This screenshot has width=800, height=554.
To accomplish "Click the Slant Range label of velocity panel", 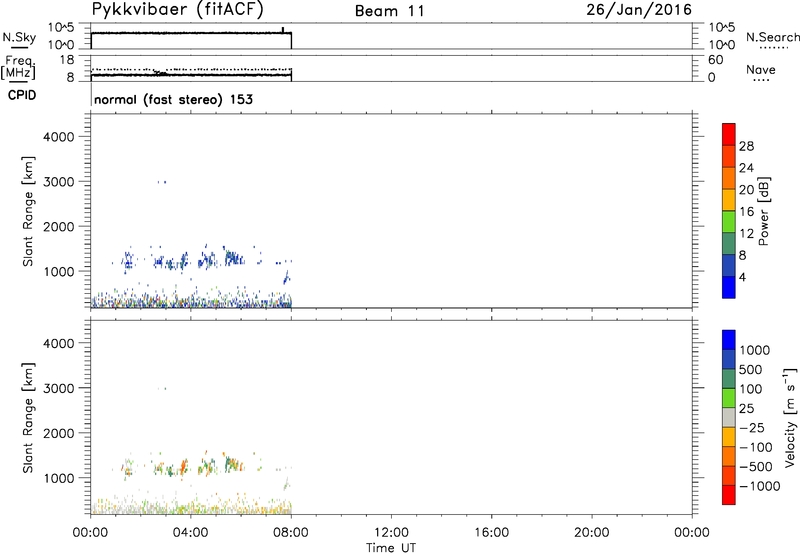I will click(28, 418).
